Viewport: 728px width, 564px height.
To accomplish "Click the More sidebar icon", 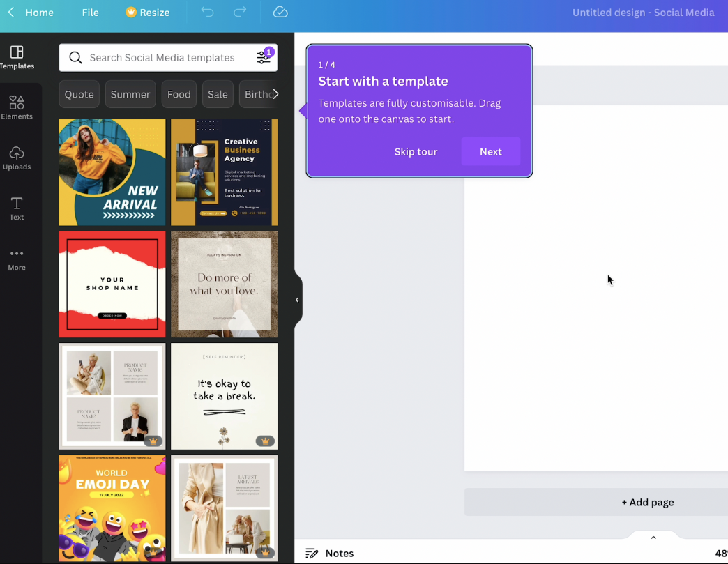I will (17, 257).
